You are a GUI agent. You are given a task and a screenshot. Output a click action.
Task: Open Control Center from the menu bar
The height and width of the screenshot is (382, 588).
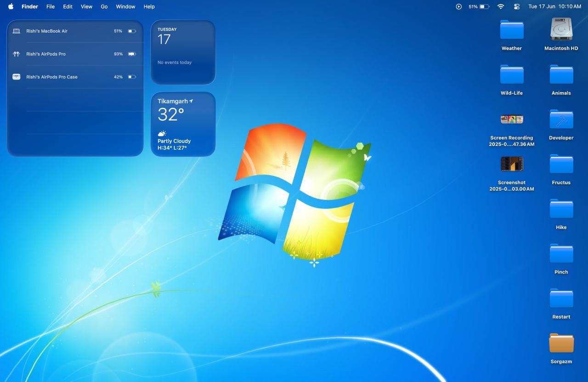point(517,6)
